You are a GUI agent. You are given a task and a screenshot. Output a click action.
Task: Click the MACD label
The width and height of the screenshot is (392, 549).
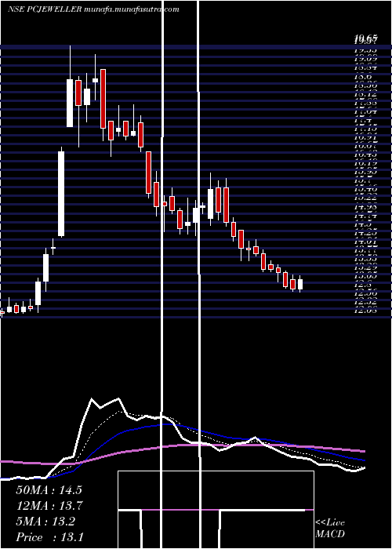(x=330, y=534)
